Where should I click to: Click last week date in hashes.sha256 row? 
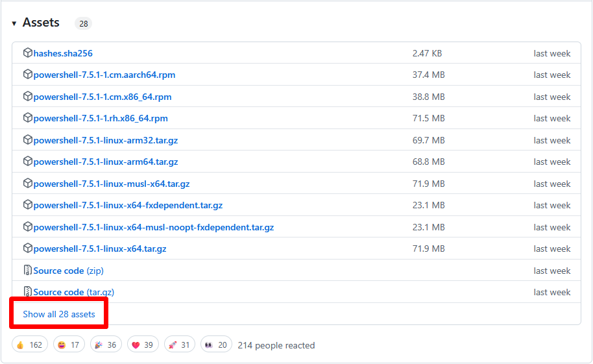[551, 53]
